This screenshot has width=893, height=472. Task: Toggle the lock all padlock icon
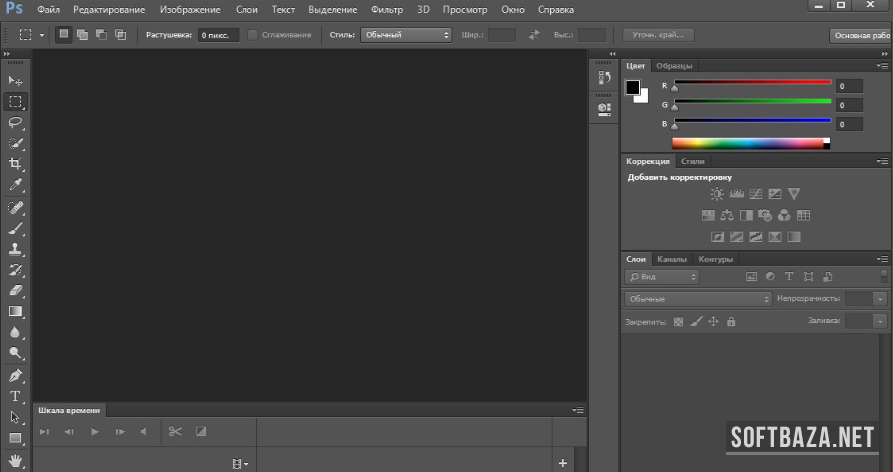point(731,322)
